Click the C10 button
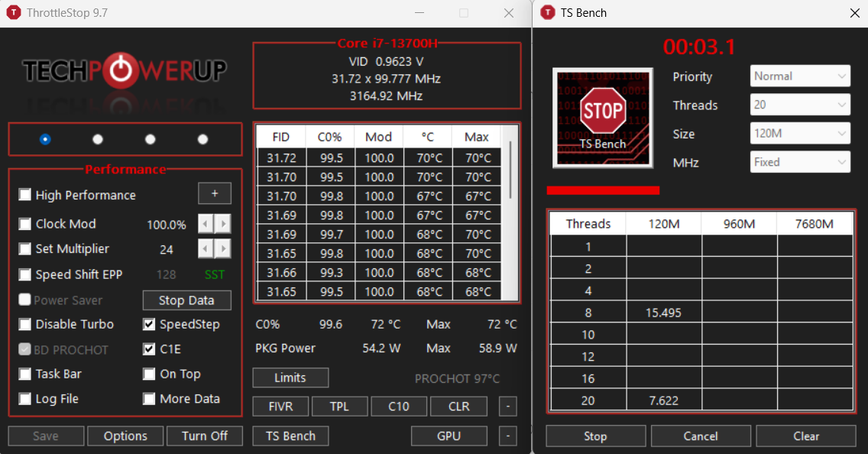This screenshot has width=868, height=454. click(399, 407)
